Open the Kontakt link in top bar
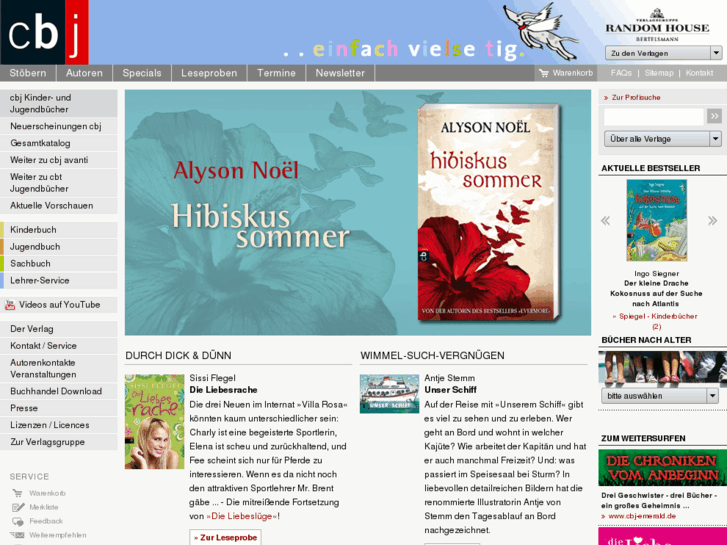This screenshot has height=545, width=727. click(699, 73)
